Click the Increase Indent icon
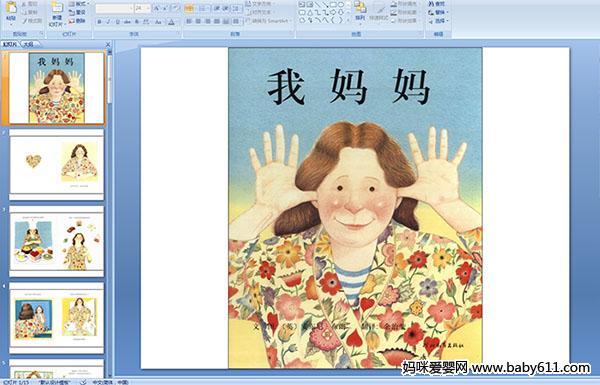Screen dimensions: 600x385 (226, 8)
